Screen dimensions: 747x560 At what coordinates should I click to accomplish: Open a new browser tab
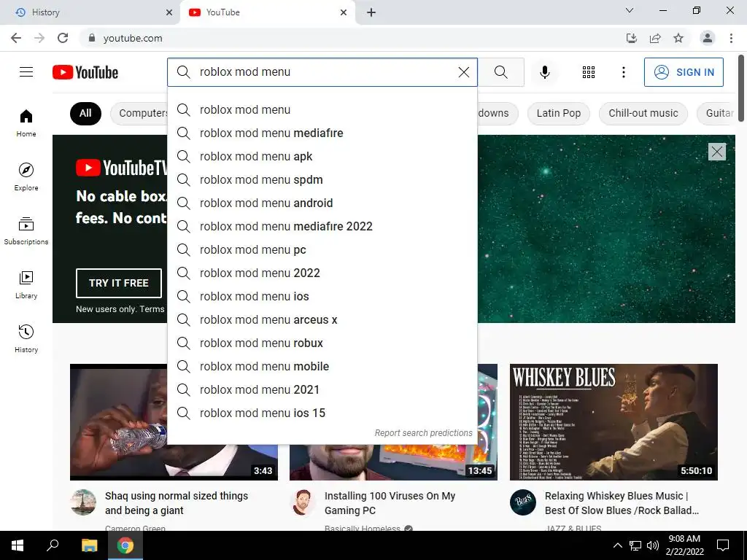click(371, 12)
